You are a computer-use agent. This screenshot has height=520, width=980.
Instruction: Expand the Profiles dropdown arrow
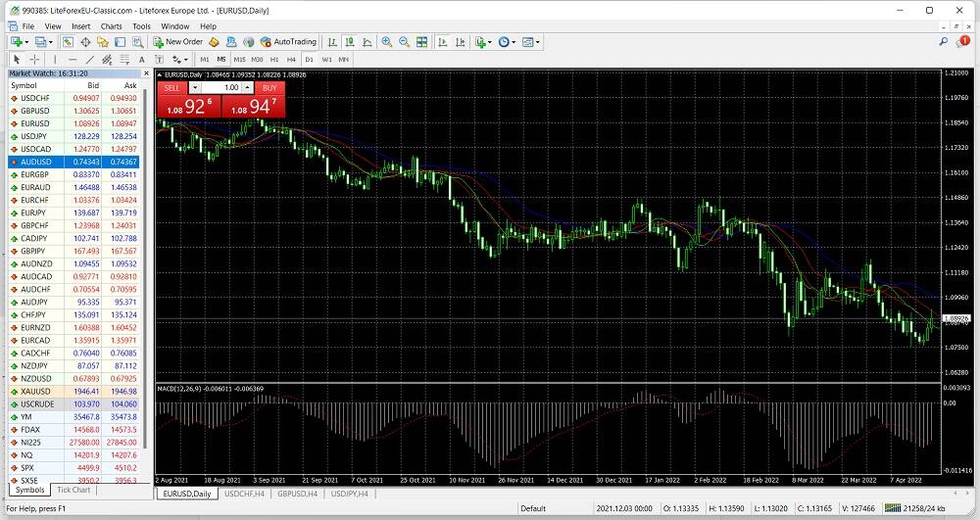point(51,42)
